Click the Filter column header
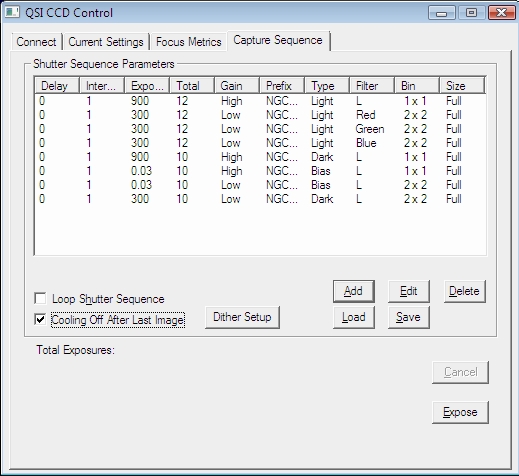 372,86
